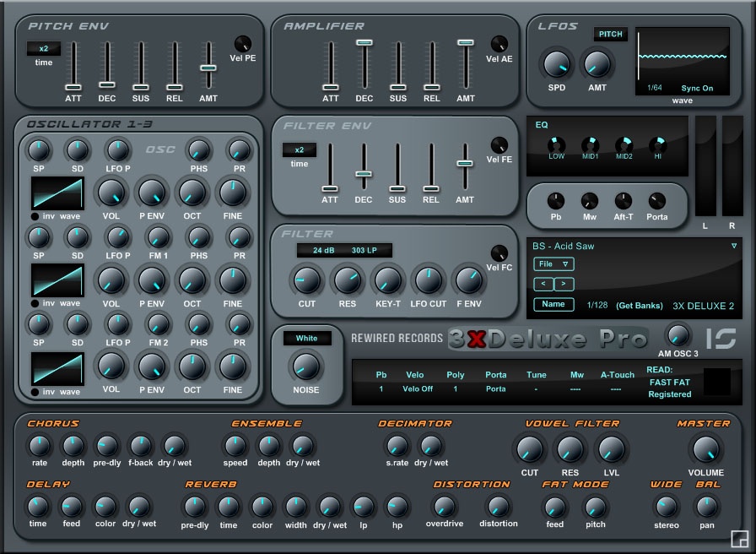Open the White noise type selector
The image size is (756, 554).
click(x=306, y=338)
